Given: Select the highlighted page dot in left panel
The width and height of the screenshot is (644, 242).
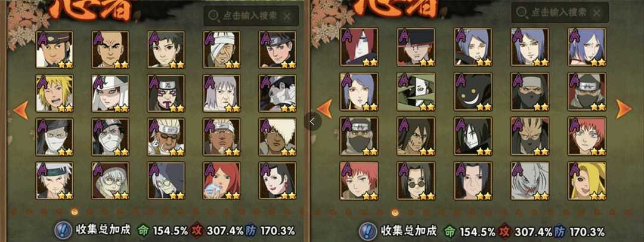Looking at the screenshot, I should pyautogui.click(x=75, y=212).
